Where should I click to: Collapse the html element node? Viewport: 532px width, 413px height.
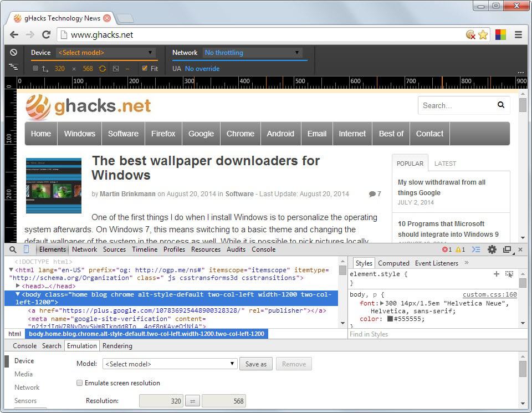(x=11, y=270)
